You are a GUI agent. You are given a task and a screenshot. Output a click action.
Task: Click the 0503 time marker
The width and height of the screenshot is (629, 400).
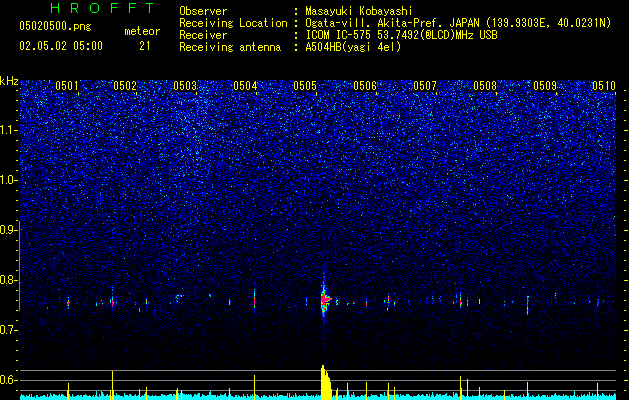coord(185,85)
